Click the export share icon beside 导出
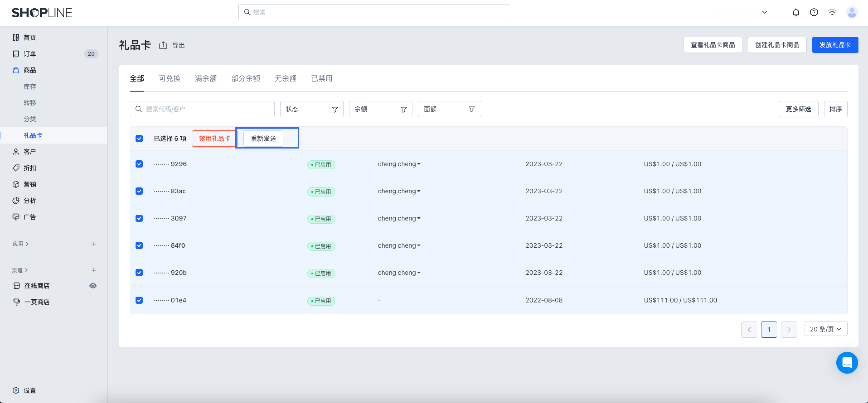The width and height of the screenshot is (868, 403). (x=163, y=45)
